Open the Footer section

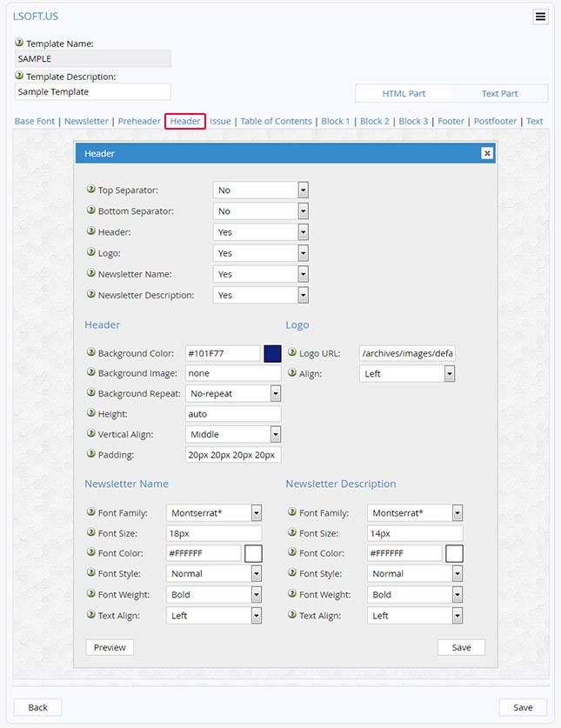tap(451, 121)
